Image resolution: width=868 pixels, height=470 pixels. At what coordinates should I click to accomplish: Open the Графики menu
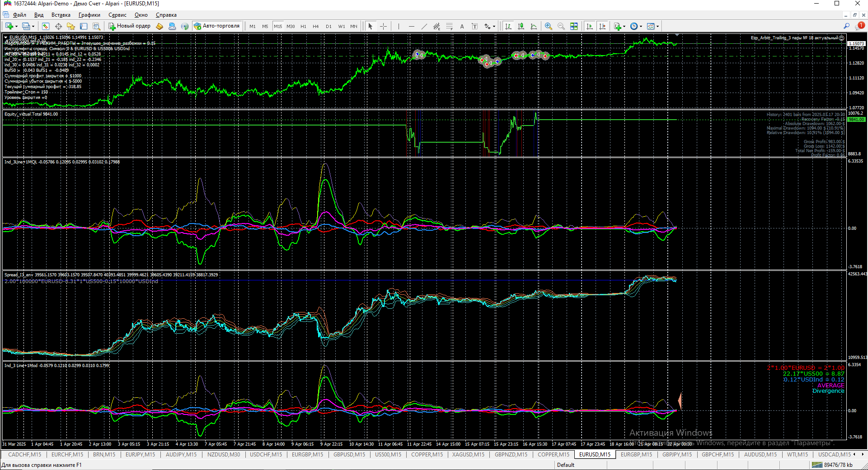tap(89, 15)
